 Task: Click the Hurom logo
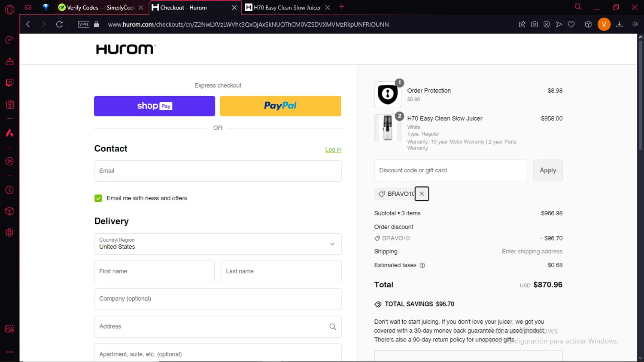pos(125,49)
